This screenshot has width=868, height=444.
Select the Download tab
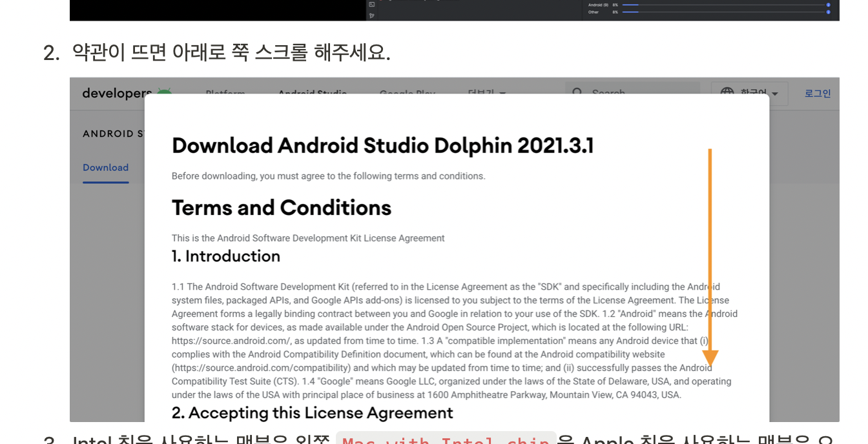(105, 168)
